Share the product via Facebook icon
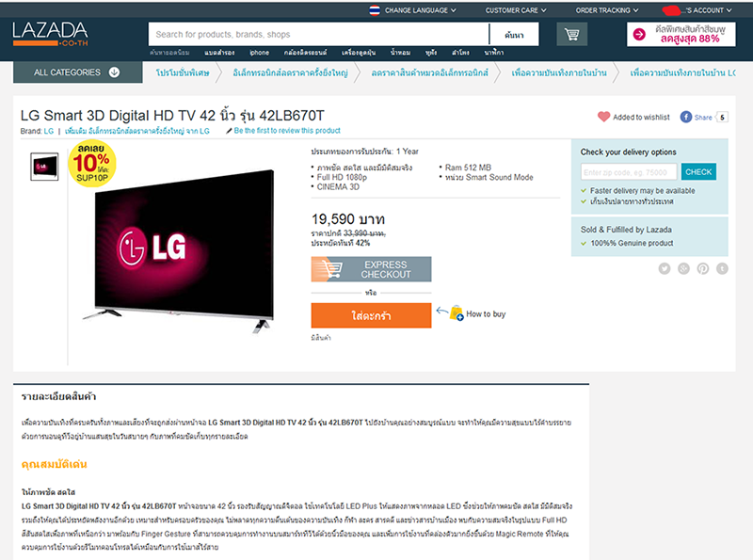The height and width of the screenshot is (560, 753). [686, 117]
